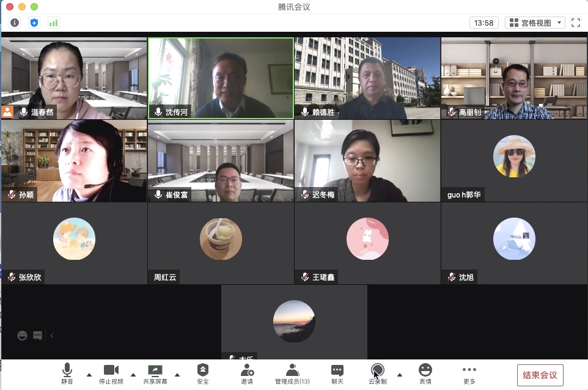The width and height of the screenshot is (588, 390).
Task: Turn off camera with 停止视频
Action: pyautogui.click(x=111, y=373)
